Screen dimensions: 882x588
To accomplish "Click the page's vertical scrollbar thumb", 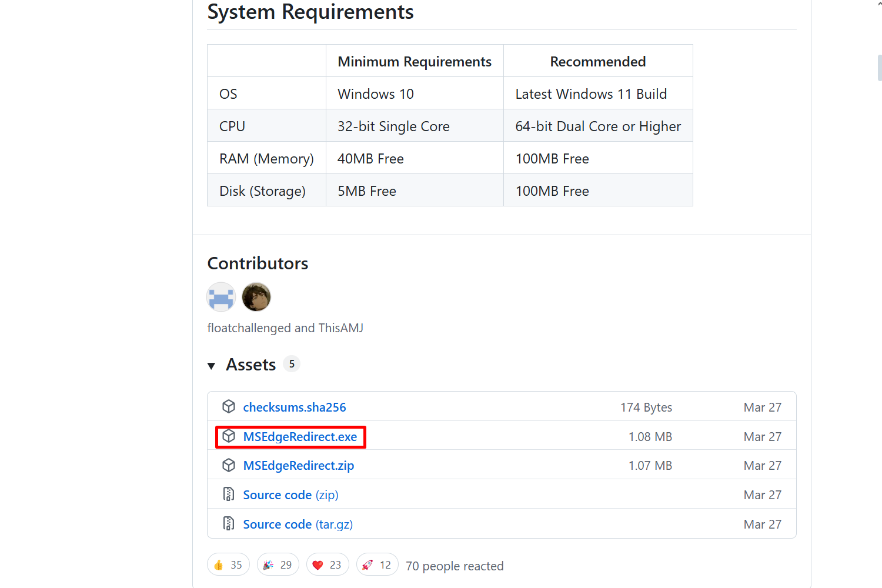I will point(880,68).
